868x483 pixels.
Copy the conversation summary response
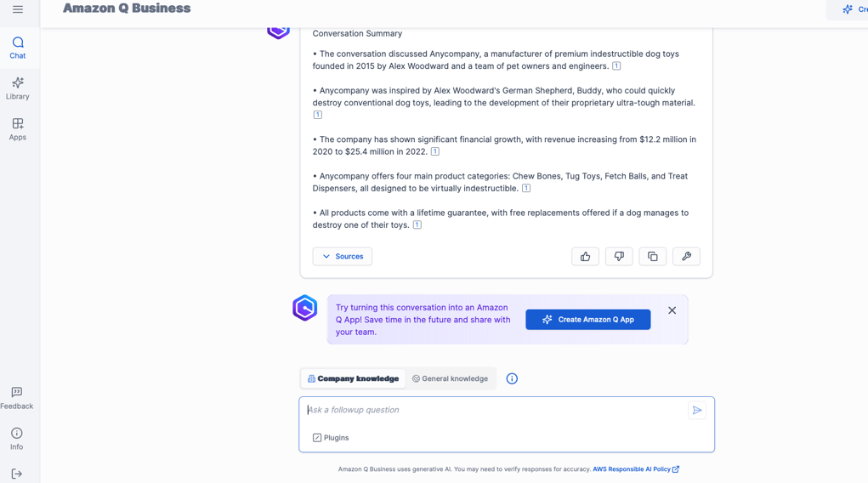coord(653,257)
